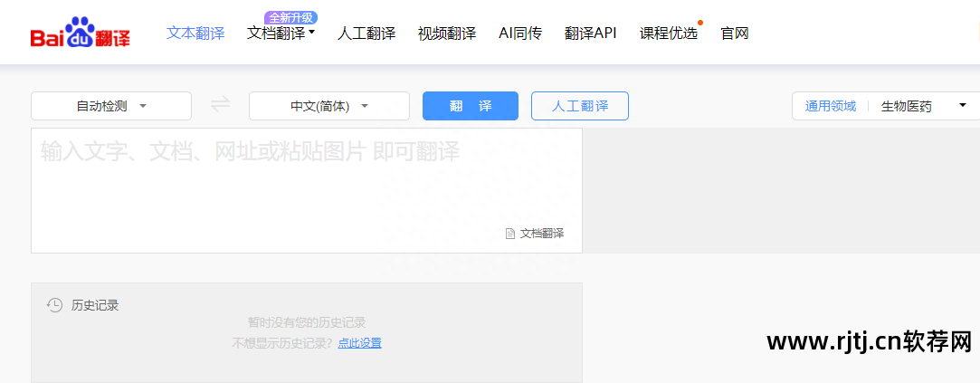Select the 生物医药 domain option
This screenshot has height=383, width=980.
coord(906,106)
